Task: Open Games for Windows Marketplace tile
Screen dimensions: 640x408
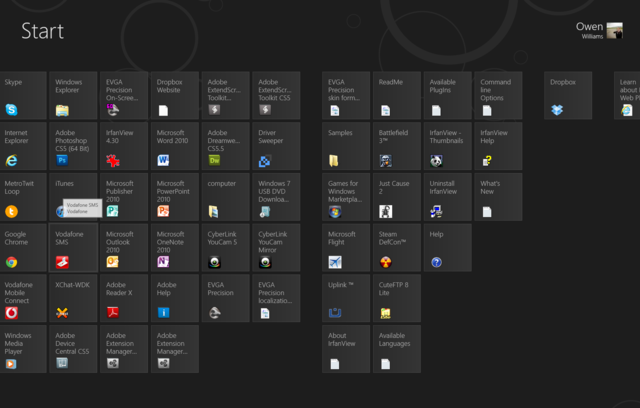Action: [346, 197]
